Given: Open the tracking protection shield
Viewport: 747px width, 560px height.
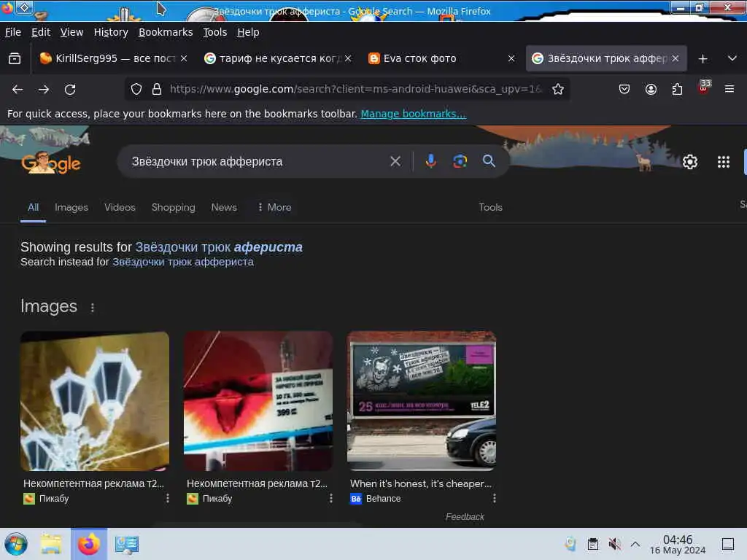Looking at the screenshot, I should [136, 89].
